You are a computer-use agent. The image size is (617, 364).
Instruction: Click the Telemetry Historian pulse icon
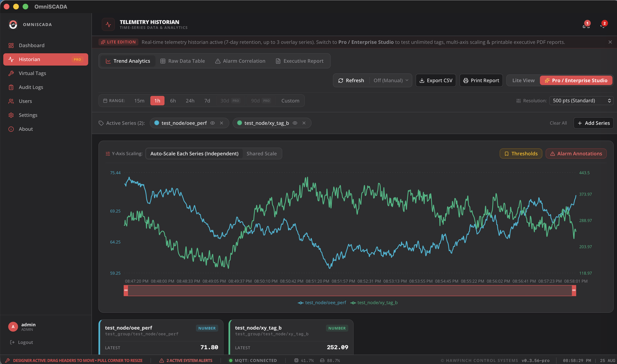point(108,24)
